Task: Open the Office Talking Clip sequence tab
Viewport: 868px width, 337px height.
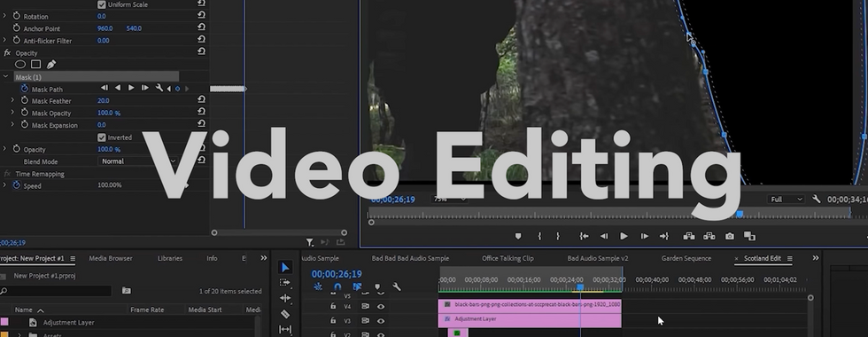Action: tap(508, 258)
